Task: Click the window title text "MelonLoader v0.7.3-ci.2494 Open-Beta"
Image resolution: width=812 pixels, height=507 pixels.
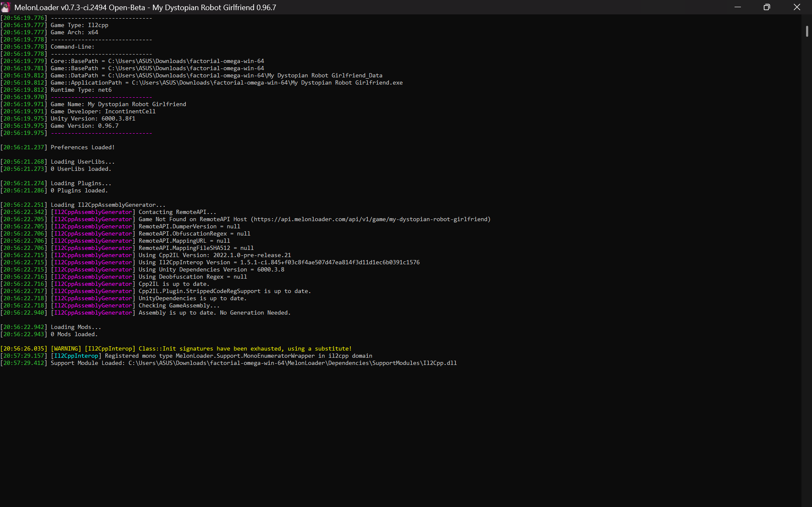Action: (80, 7)
